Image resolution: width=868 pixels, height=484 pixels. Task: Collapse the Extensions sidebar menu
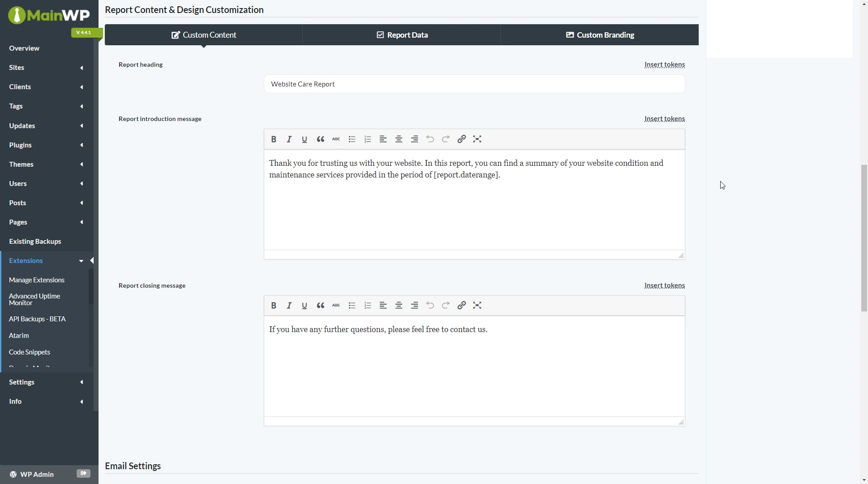(47, 260)
